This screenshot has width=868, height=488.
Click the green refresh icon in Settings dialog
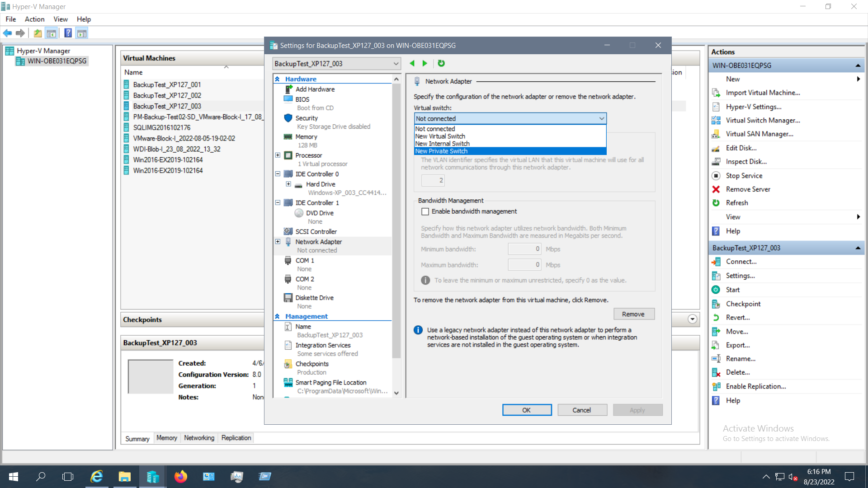click(441, 63)
